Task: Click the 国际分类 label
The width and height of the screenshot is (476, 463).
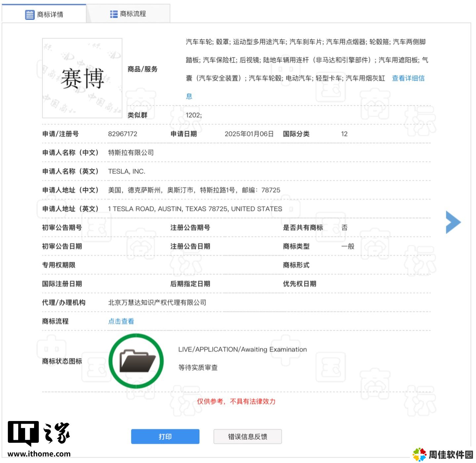Action: click(x=296, y=134)
